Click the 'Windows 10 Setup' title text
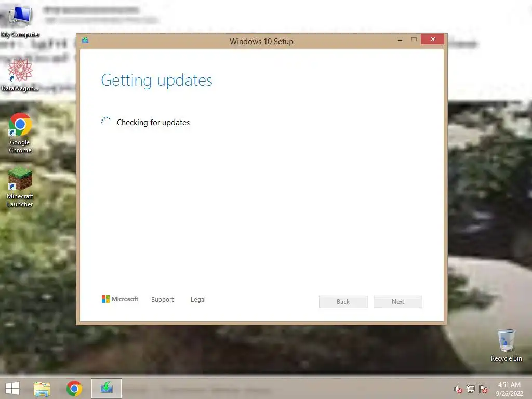 tap(261, 42)
